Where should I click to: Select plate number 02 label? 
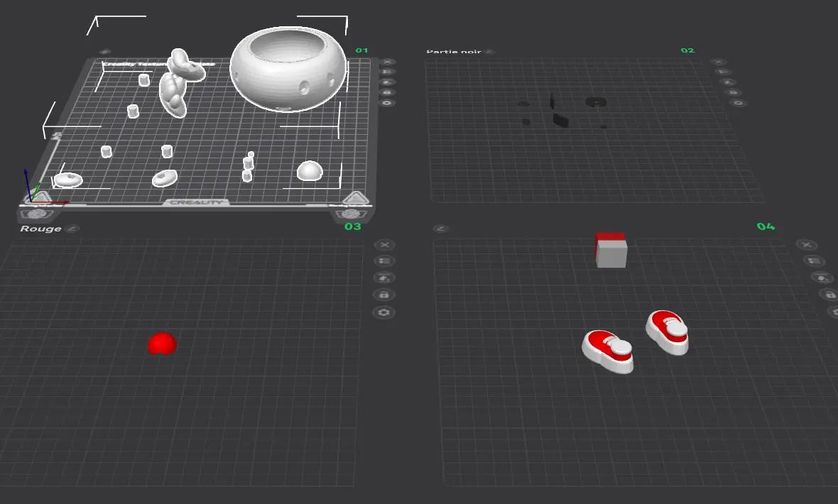coord(688,50)
